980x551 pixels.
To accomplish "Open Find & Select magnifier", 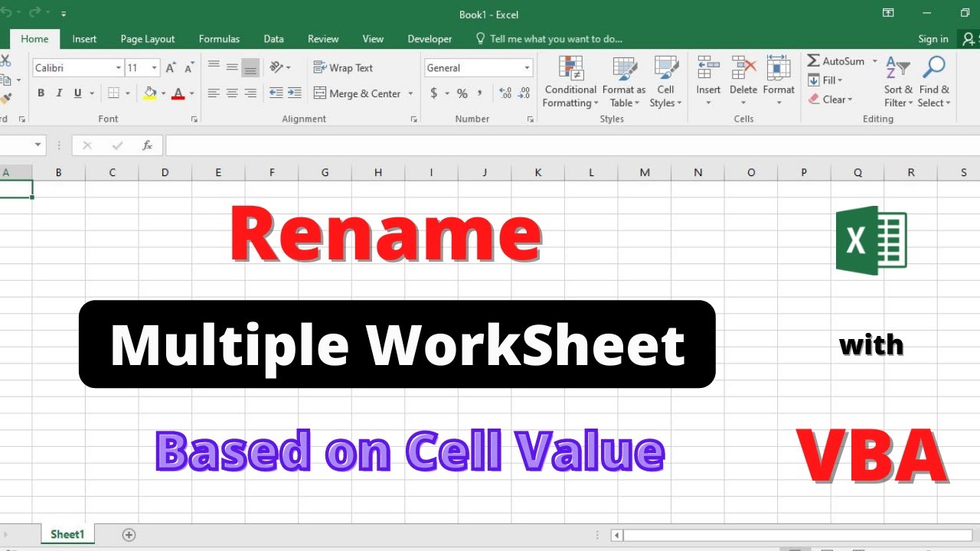I will pos(934,82).
